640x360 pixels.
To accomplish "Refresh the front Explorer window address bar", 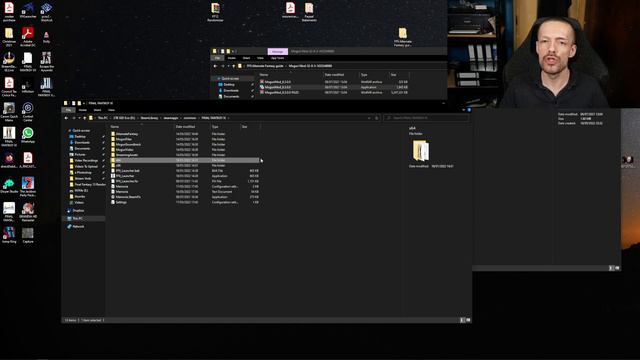I will point(376,118).
